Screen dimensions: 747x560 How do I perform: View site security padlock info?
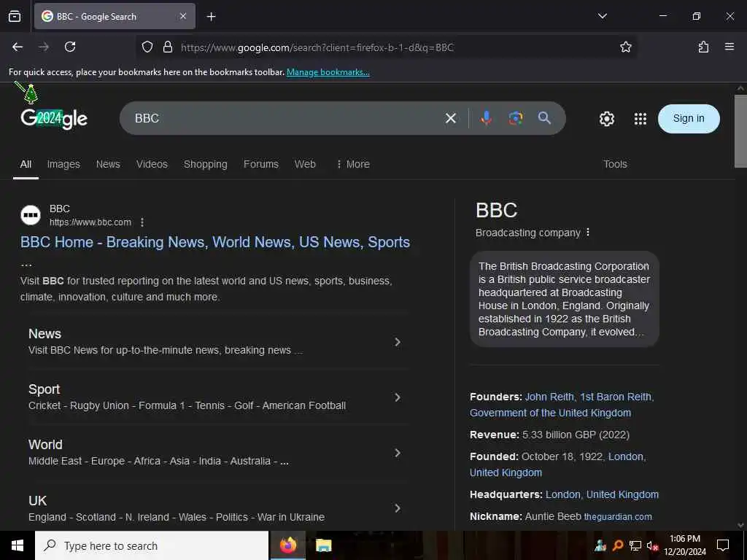point(168,47)
